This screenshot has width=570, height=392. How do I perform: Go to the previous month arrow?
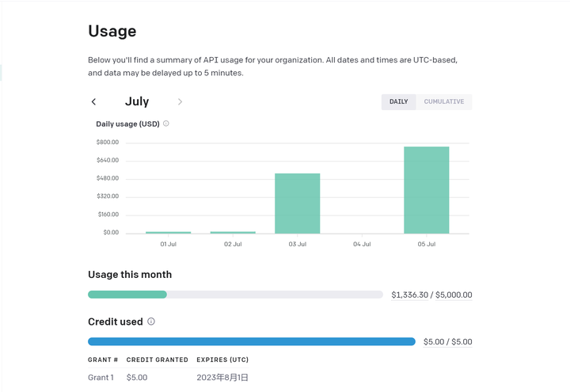pyautogui.click(x=93, y=101)
